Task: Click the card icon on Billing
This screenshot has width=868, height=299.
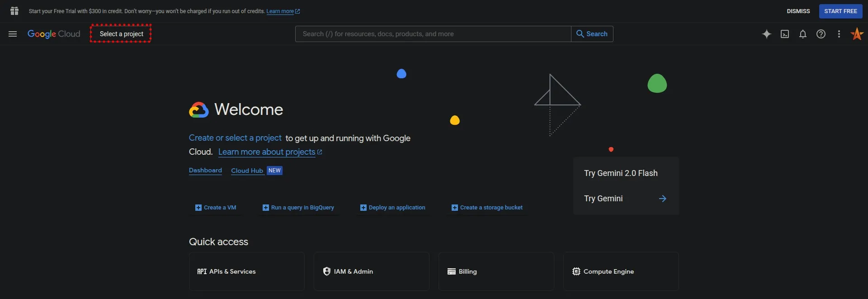Action: pyautogui.click(x=452, y=271)
